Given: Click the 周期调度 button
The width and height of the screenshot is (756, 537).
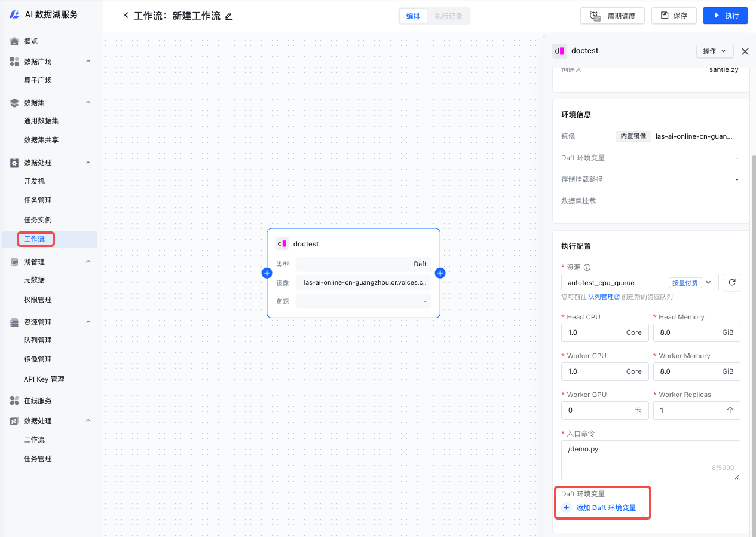Looking at the screenshot, I should click(x=613, y=16).
